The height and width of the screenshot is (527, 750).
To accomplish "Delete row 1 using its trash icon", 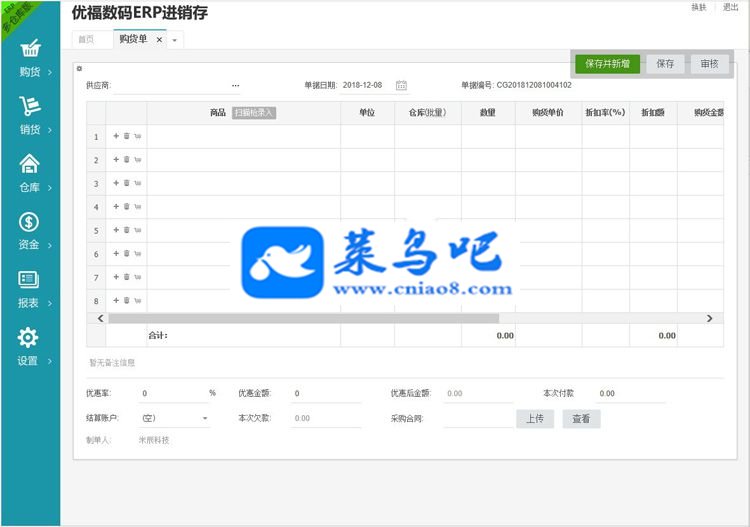I will pos(127,136).
